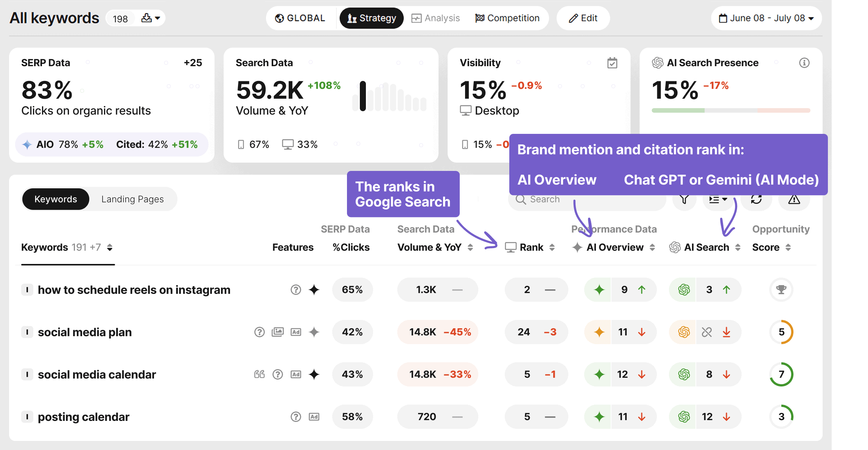The height and width of the screenshot is (450, 868).
Task: Click the 14.8K -45% volume cell
Action: 438,332
